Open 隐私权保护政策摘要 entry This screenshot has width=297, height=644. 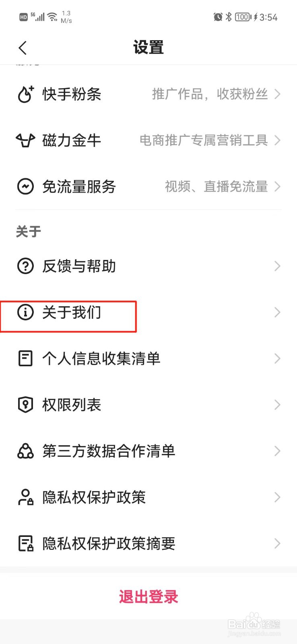pyautogui.click(x=148, y=543)
